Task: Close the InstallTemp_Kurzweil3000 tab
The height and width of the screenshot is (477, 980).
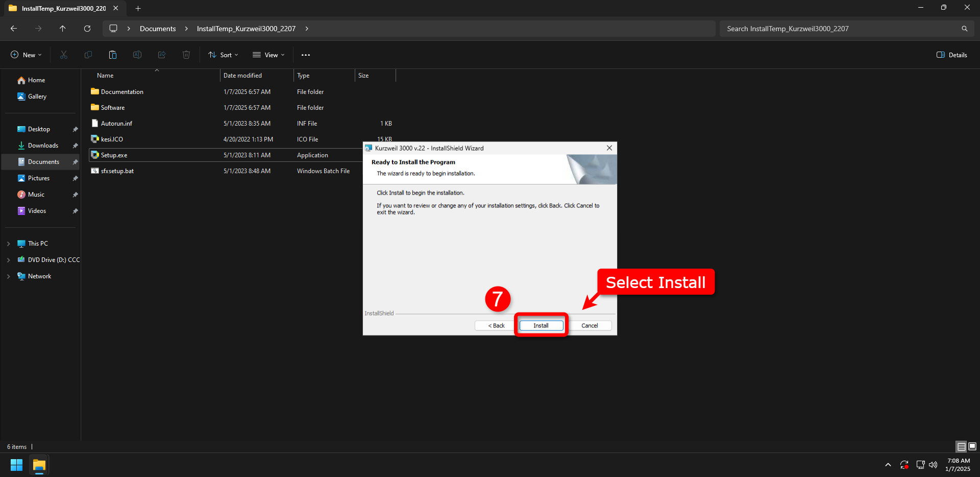Action: coord(116,8)
